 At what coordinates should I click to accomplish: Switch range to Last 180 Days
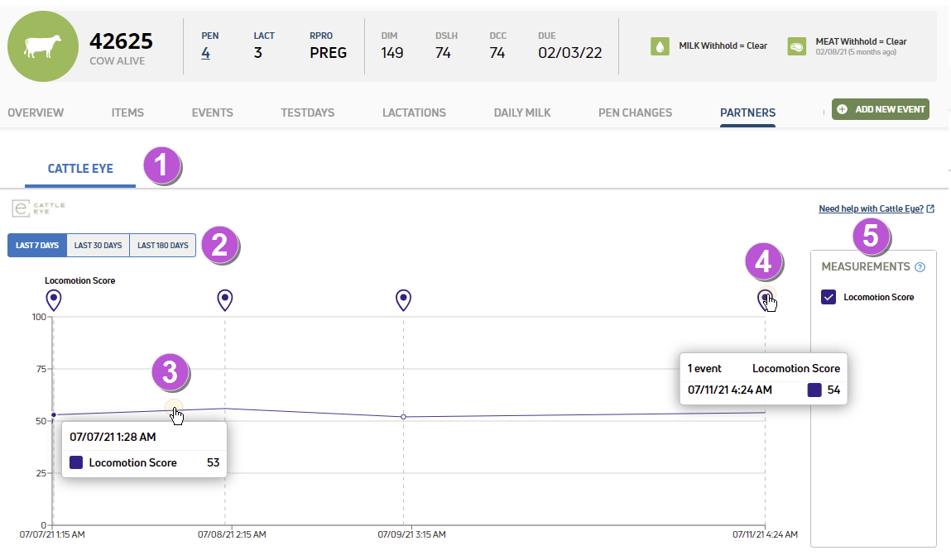point(162,246)
